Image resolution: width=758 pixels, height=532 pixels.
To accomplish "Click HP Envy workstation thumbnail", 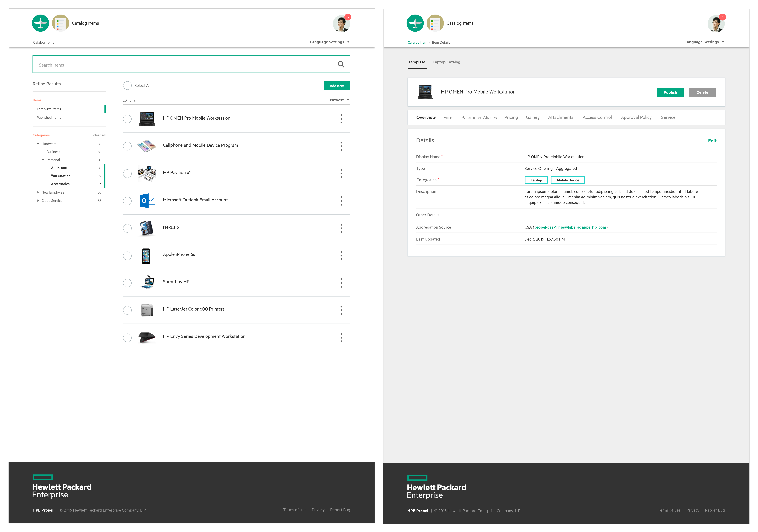I will point(147,337).
